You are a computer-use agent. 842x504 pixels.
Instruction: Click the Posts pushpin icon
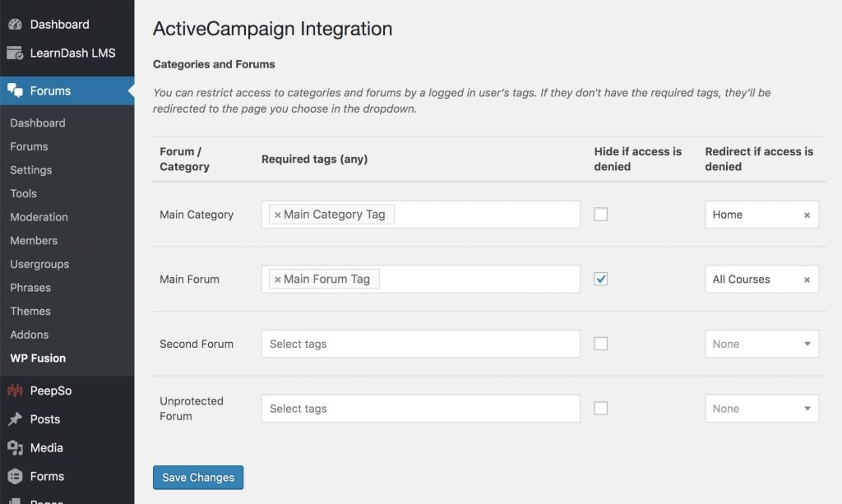point(15,419)
